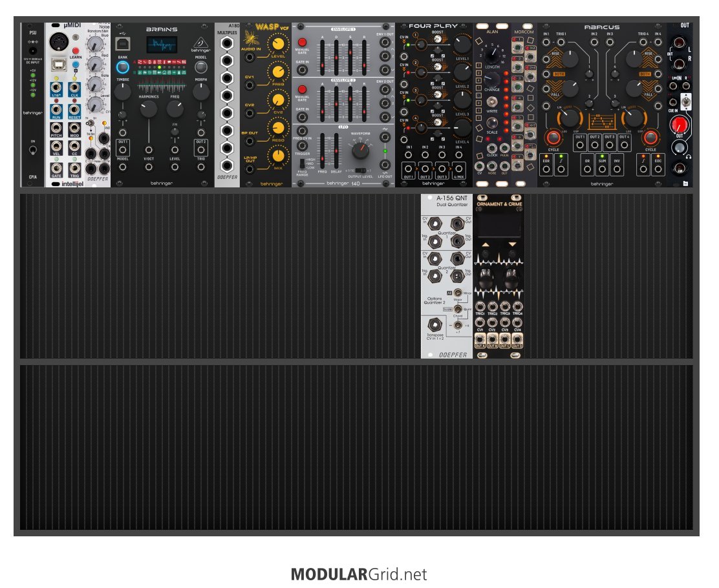Toggle the WRITE switch on Alan
719x588 pixels.
(492, 101)
